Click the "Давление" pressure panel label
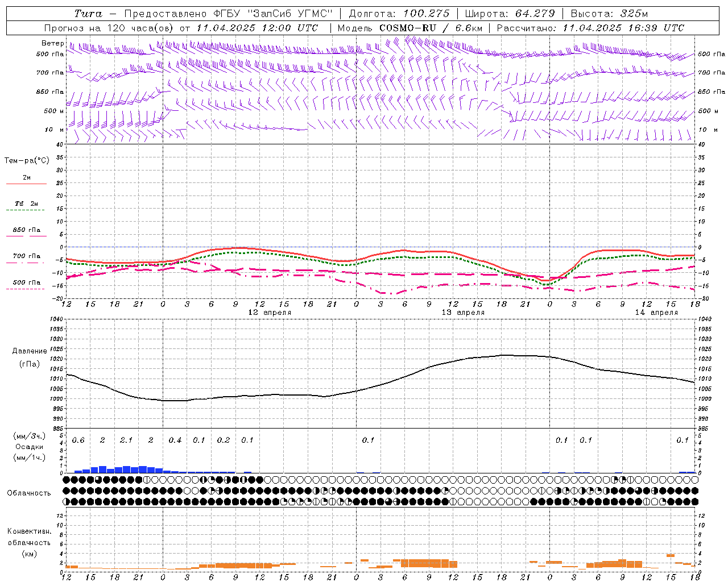728x582 pixels. point(30,351)
